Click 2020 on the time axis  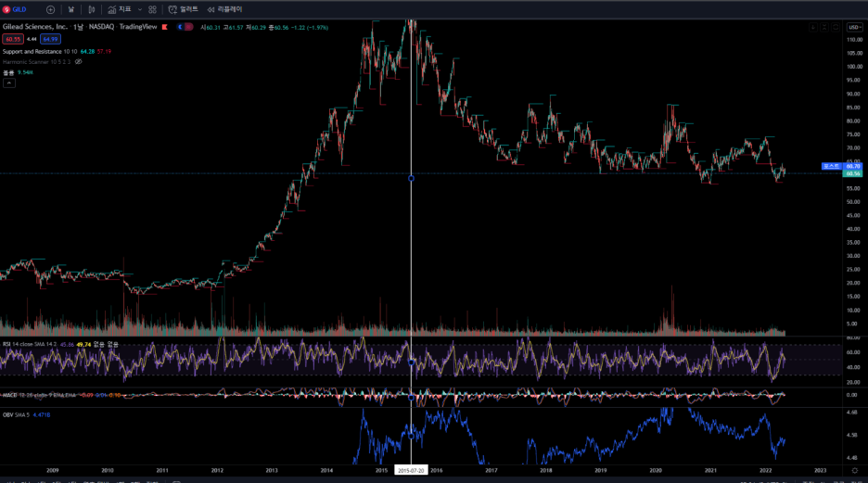coord(656,470)
